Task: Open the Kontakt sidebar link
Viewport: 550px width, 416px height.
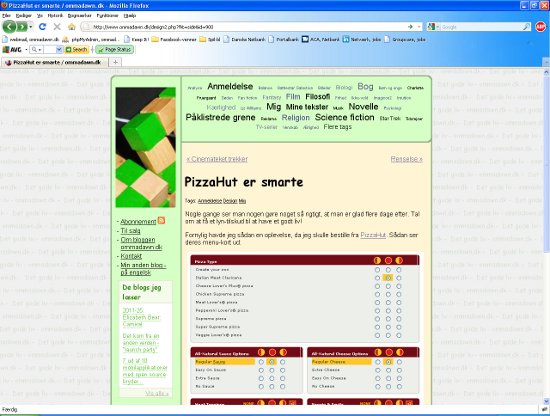Action: (131, 256)
